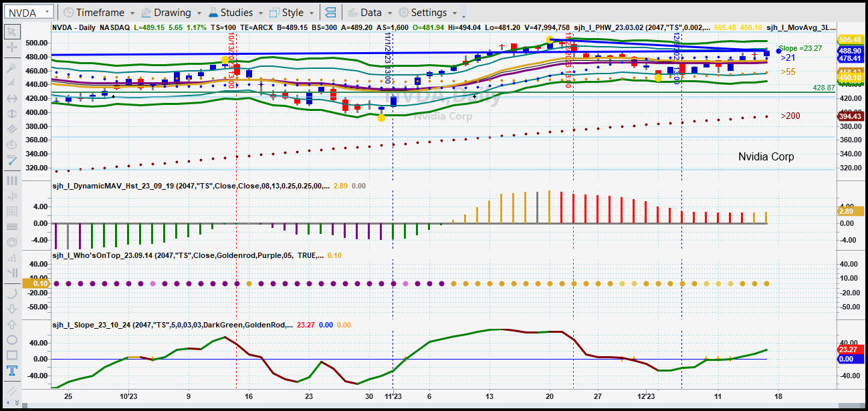Viewport: 868px width, 411px height.
Task: Pick the rectangle drawing tool
Action: pos(11,355)
